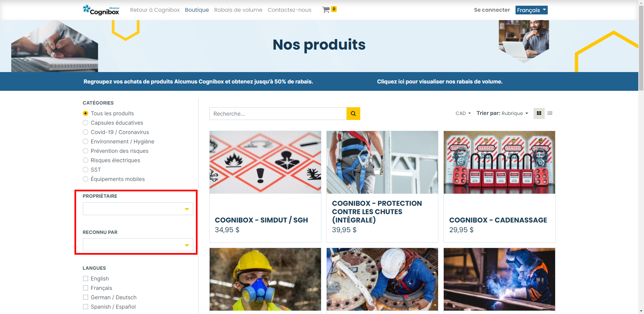This screenshot has width=644, height=314.
Task: Open the fall protection harness product image
Action: [x=382, y=162]
